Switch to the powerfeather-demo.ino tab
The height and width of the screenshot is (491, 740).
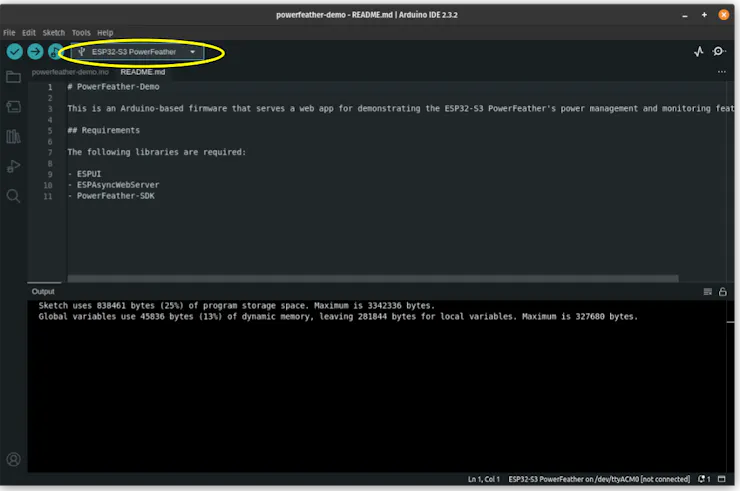(70, 72)
